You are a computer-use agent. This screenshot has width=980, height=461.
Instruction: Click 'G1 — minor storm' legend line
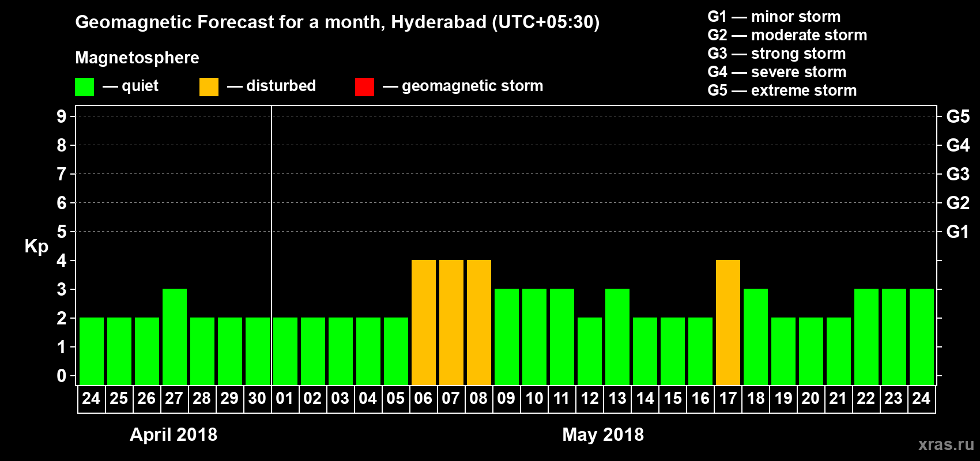point(774,17)
